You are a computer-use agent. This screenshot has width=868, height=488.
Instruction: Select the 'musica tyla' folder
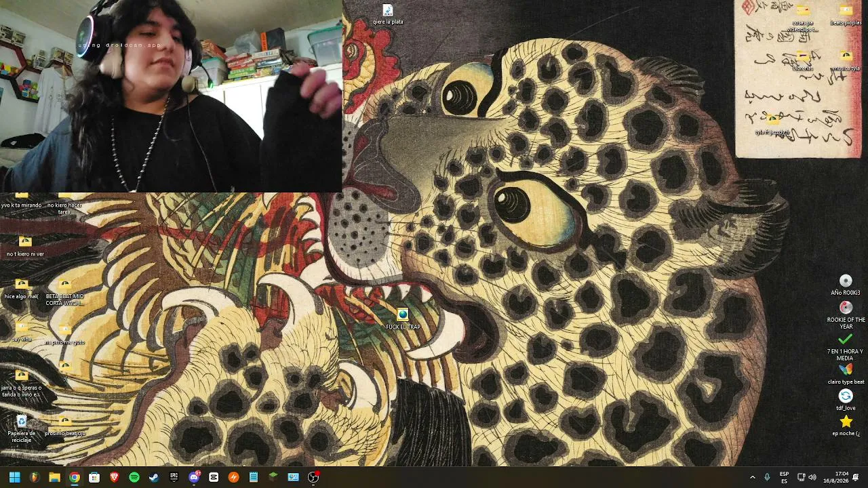[846, 61]
